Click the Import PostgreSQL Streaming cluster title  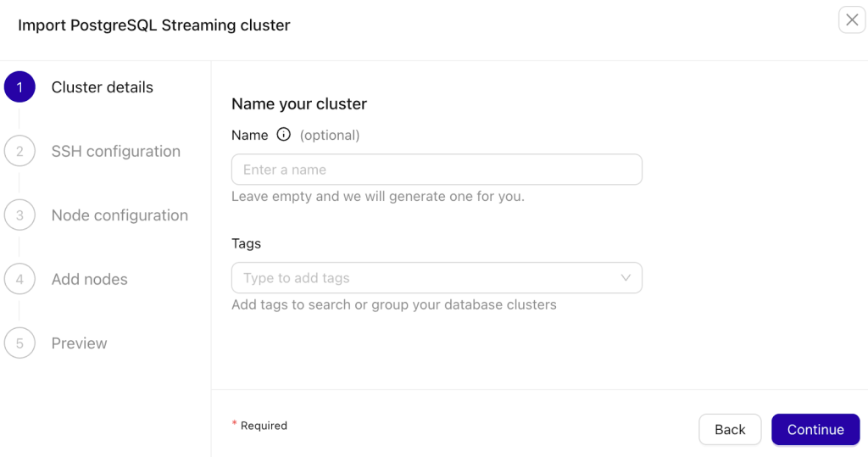[x=154, y=25]
